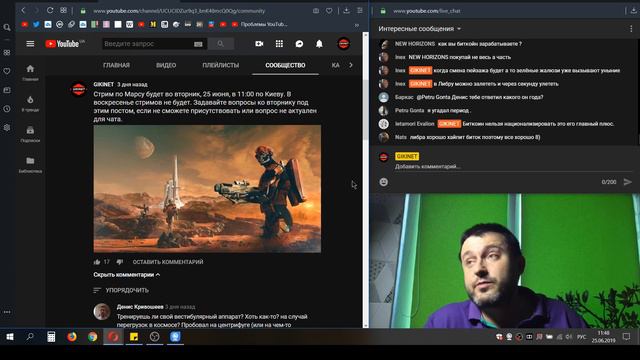The width and height of the screenshot is (640, 360).
Task: Open Windows notification center icon
Action: coord(627,337)
